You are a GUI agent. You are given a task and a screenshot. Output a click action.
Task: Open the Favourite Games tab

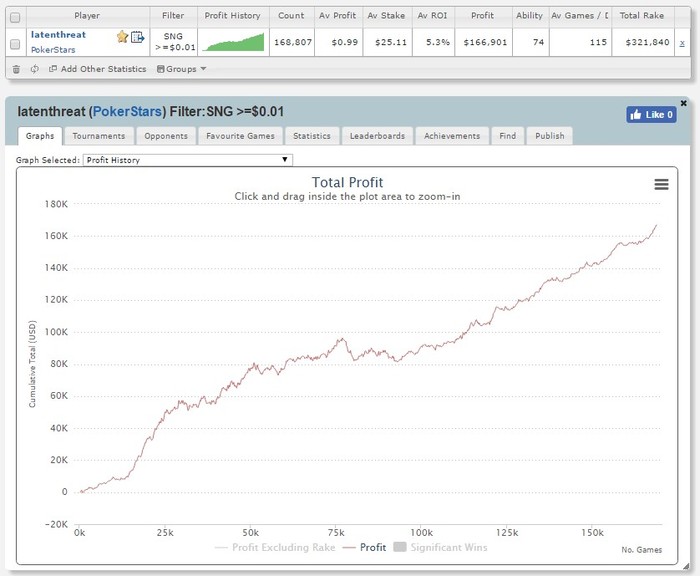(x=240, y=136)
